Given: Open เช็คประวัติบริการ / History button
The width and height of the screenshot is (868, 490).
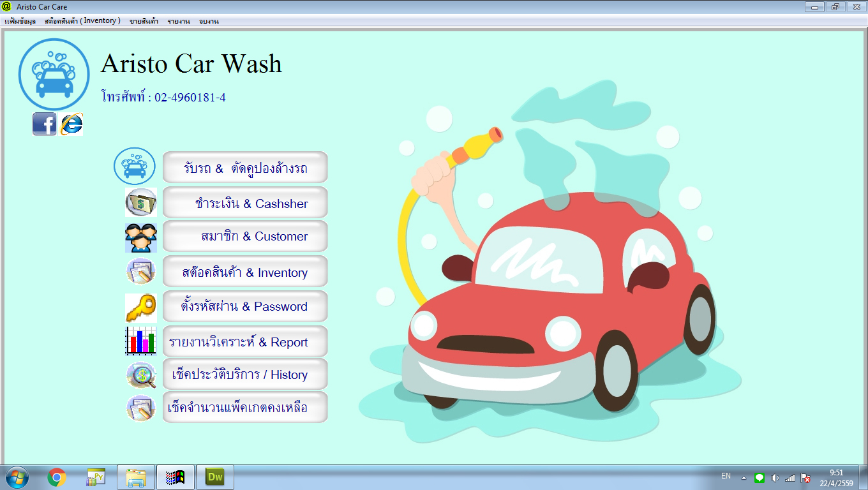Looking at the screenshot, I should coord(245,374).
